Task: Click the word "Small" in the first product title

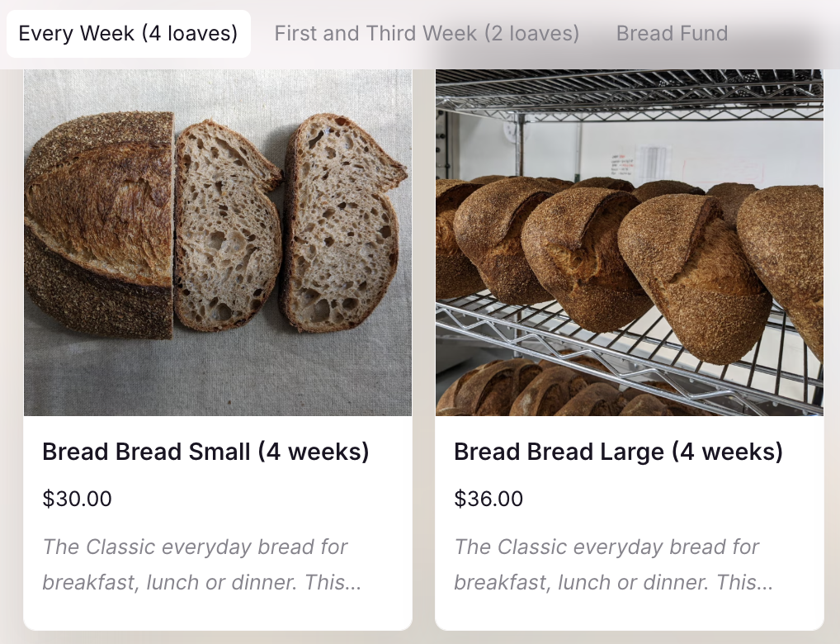Action: pyautogui.click(x=219, y=452)
